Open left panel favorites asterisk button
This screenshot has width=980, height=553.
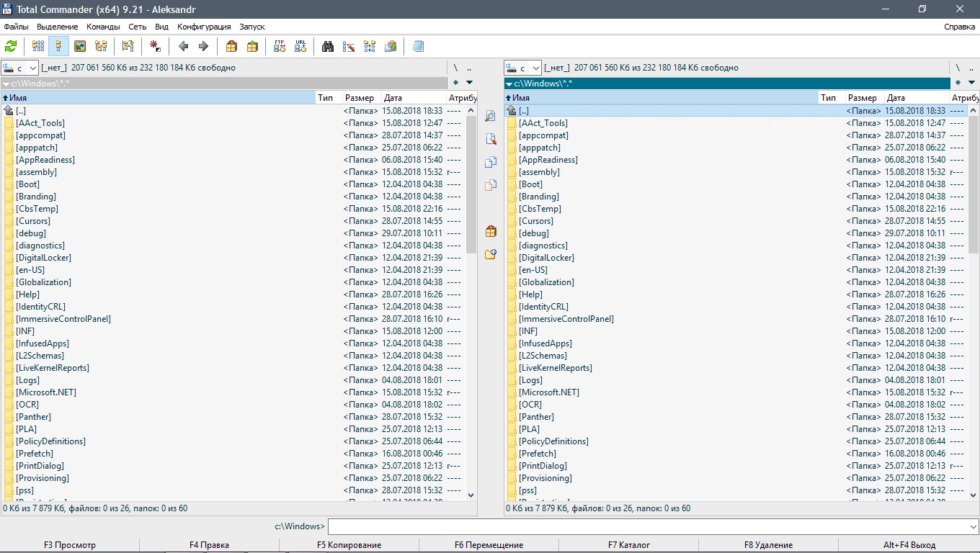coord(455,83)
